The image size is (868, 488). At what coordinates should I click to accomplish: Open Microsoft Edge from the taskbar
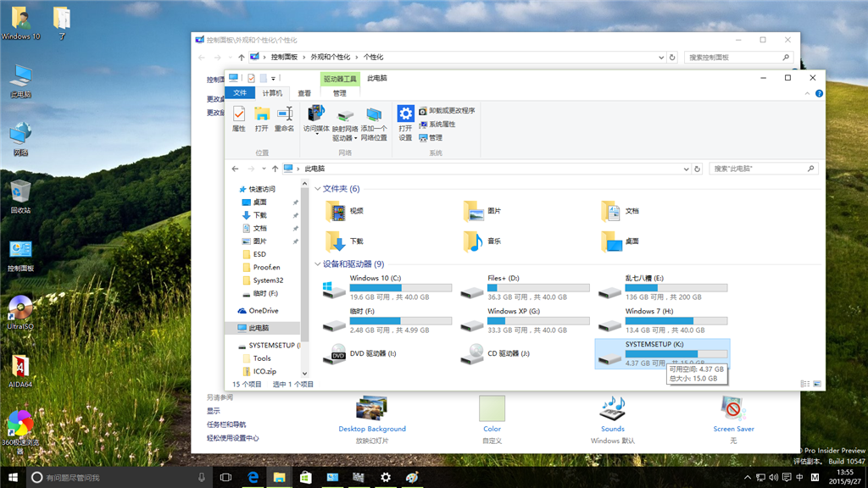pos(253,477)
